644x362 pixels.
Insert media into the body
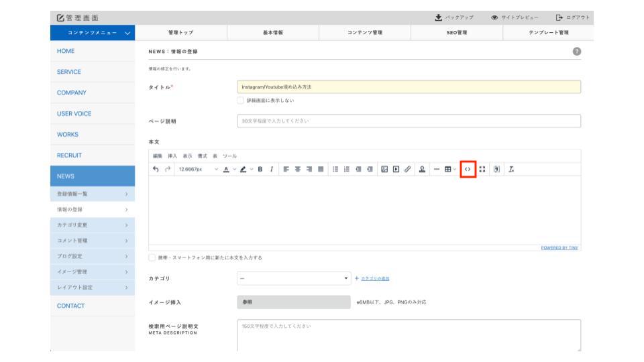(396, 169)
